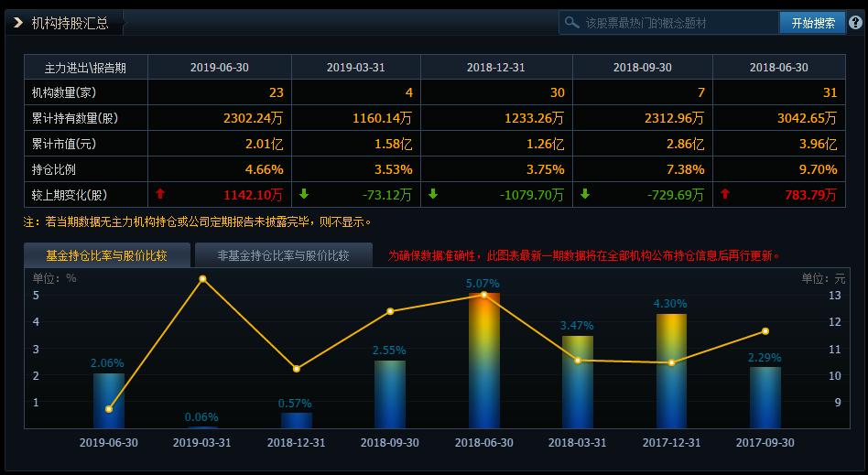Viewport: 868px width, 475px height.
Task: Click the 主力进出\报告期 header cell
Action: tap(85, 68)
